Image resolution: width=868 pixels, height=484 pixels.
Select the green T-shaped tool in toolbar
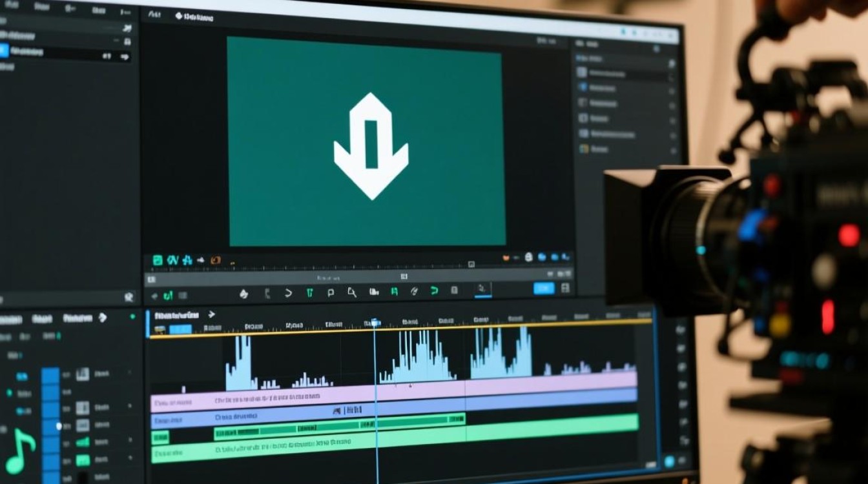(309, 293)
